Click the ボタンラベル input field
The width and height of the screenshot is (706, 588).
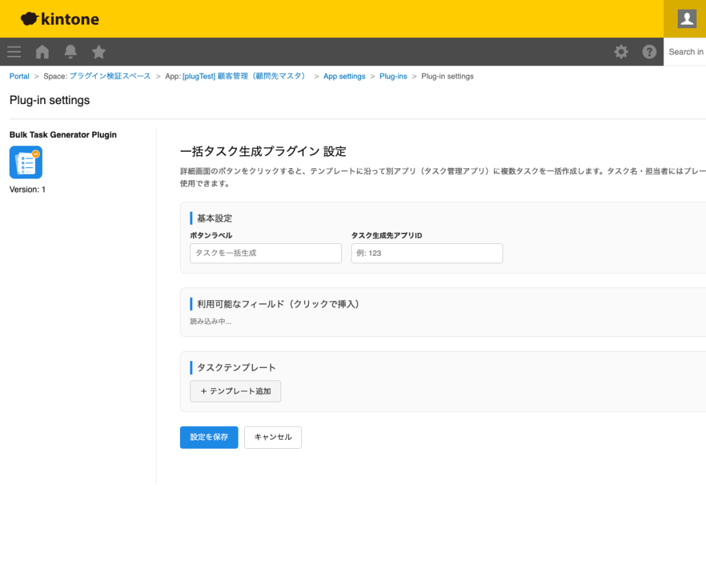(265, 253)
